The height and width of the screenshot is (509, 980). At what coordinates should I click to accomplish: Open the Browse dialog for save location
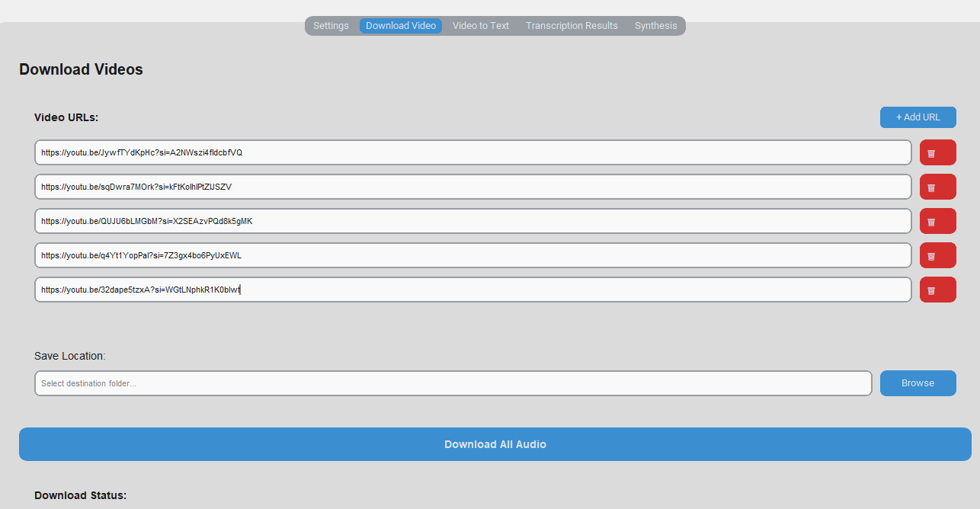click(x=918, y=383)
